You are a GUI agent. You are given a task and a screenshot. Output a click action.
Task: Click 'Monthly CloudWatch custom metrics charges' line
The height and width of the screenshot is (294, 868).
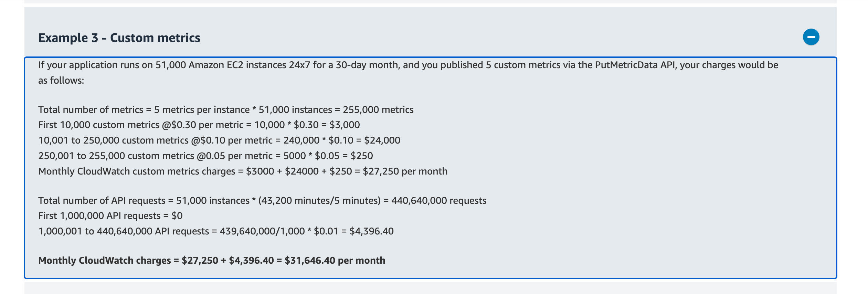(243, 171)
